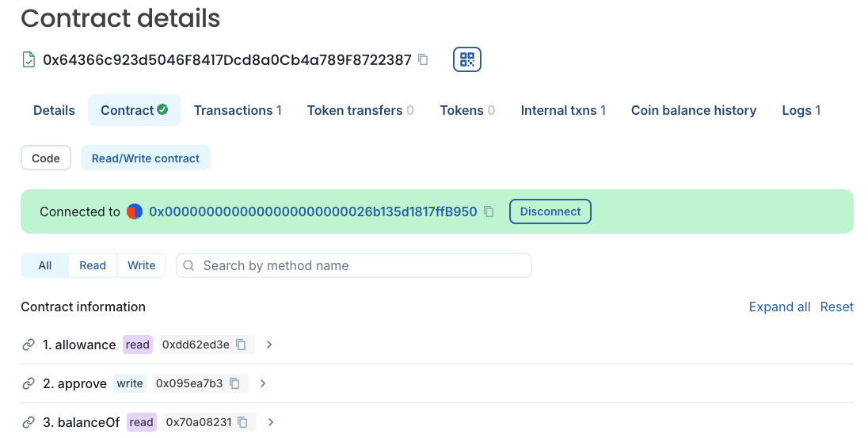The image size is (868, 438).
Task: Copy balanceOf method ID 0x70a08231
Action: click(x=243, y=422)
